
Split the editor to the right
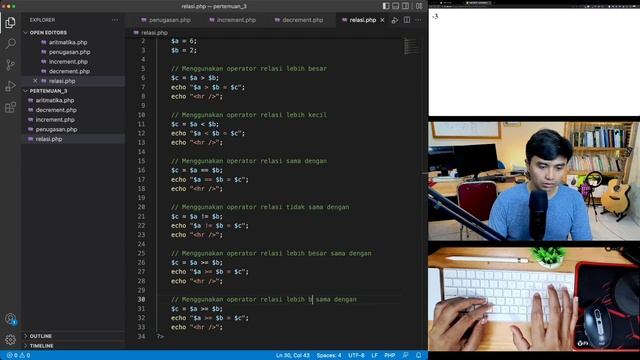407,20
